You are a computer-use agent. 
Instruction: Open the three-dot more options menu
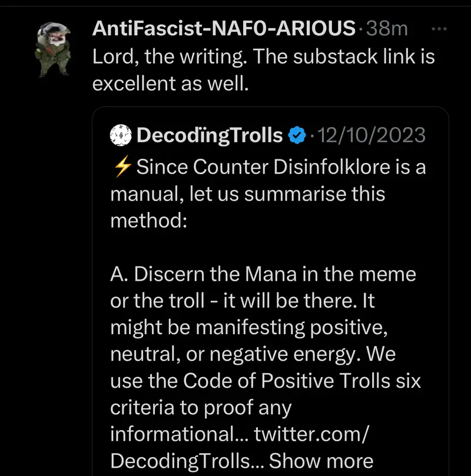coord(439,28)
